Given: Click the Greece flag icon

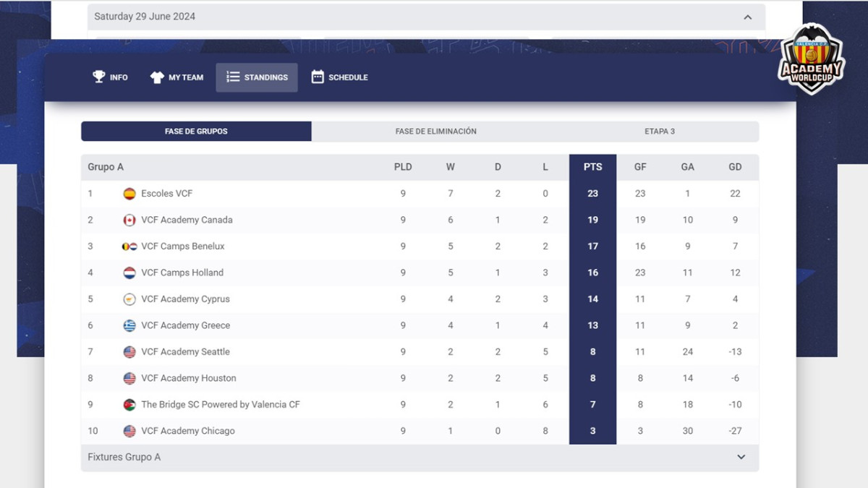Looking at the screenshot, I should [129, 325].
